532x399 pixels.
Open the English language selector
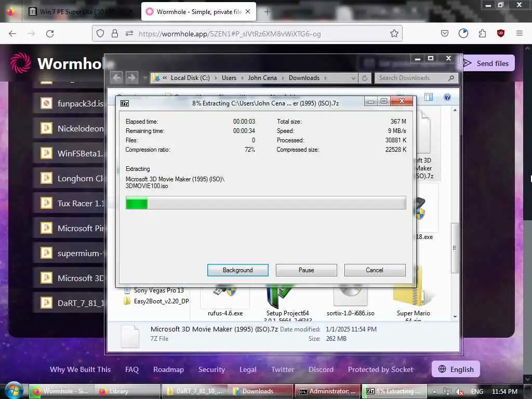[456, 369]
